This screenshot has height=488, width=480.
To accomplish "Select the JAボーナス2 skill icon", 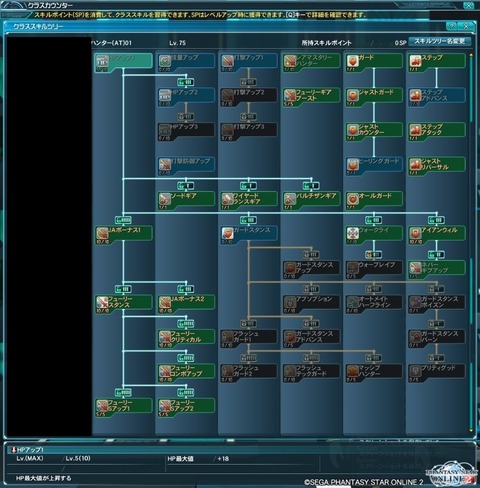I will [x=165, y=303].
